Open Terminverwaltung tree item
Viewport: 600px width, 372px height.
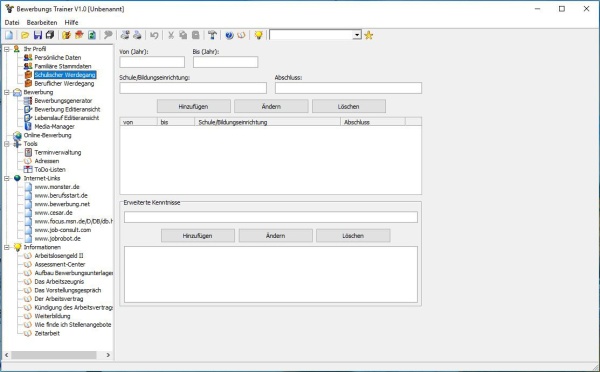58,152
